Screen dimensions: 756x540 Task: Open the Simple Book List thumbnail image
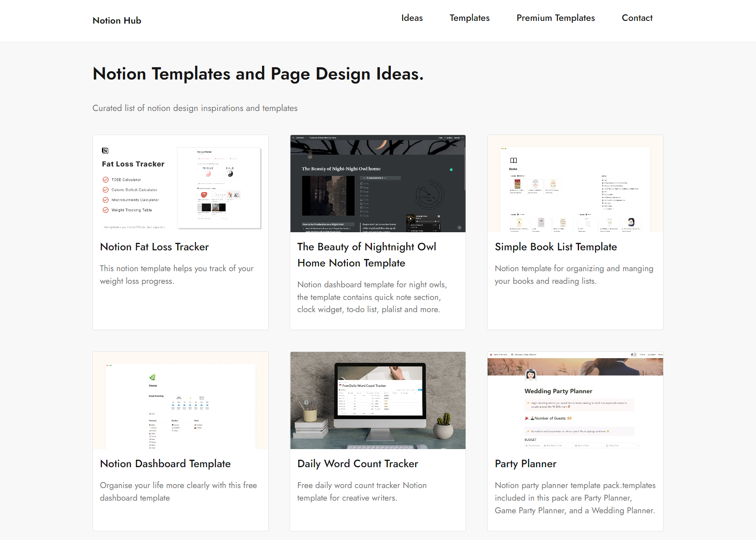(575, 184)
